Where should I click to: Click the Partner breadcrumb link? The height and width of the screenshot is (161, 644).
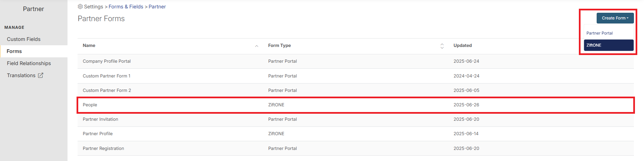[x=157, y=7]
